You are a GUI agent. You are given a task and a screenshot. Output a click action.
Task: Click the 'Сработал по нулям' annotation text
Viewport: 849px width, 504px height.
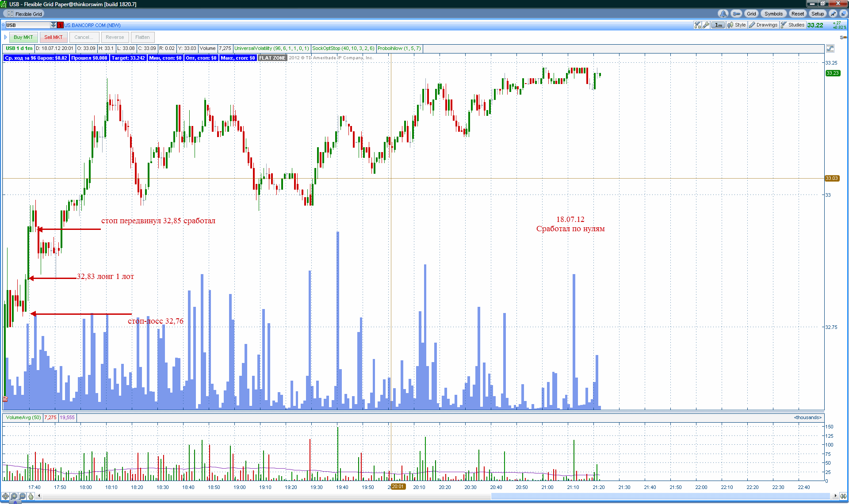[570, 229]
